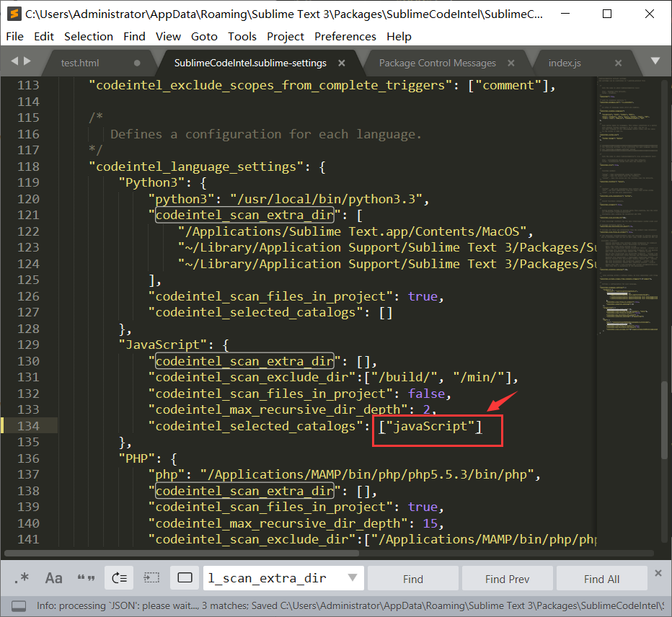Toggle in selection search option
The width and height of the screenshot is (672, 617).
pos(151,578)
